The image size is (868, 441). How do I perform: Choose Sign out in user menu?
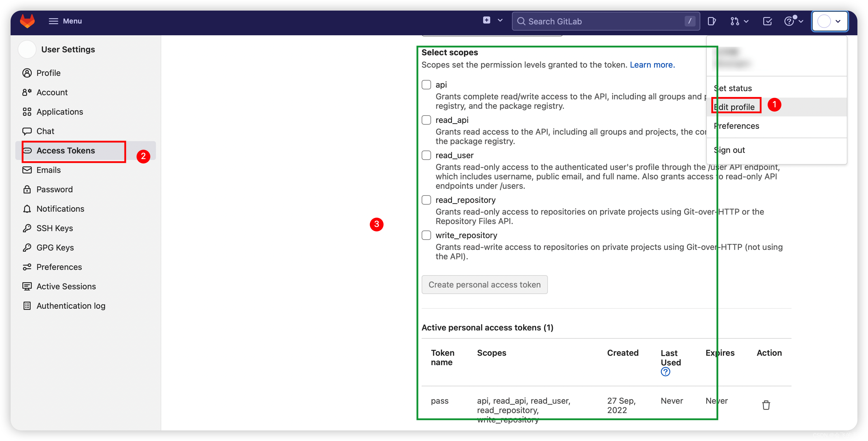(729, 150)
